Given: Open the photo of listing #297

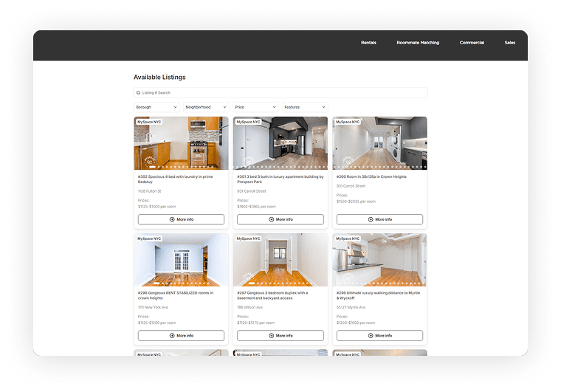Looking at the screenshot, I should (280, 260).
